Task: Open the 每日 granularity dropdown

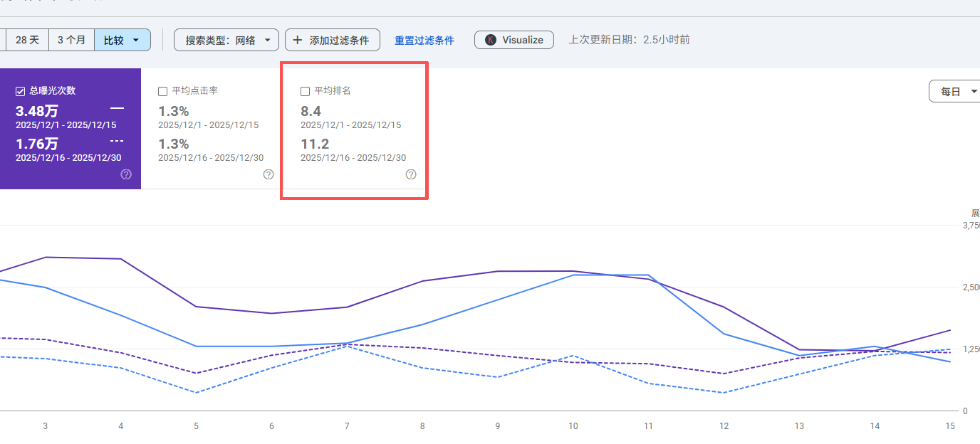Action: pos(955,91)
